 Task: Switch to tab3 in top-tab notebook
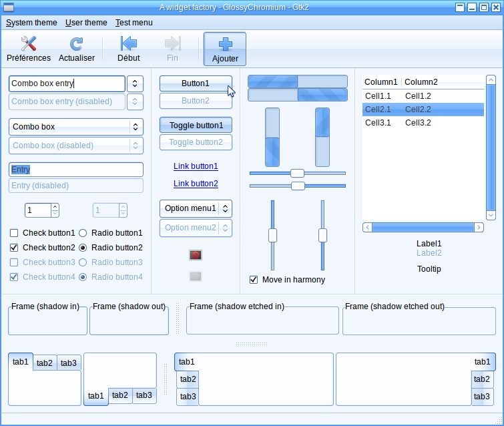point(69,363)
